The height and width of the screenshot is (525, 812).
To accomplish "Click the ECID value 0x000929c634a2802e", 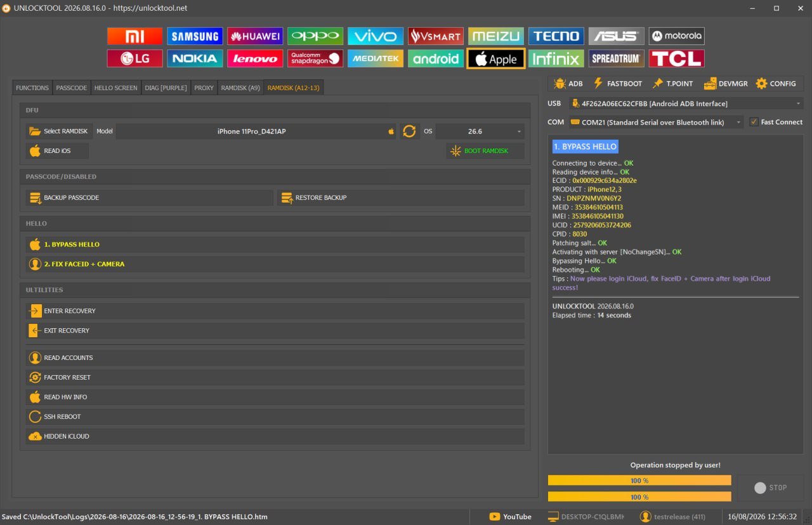I will click(x=605, y=181).
